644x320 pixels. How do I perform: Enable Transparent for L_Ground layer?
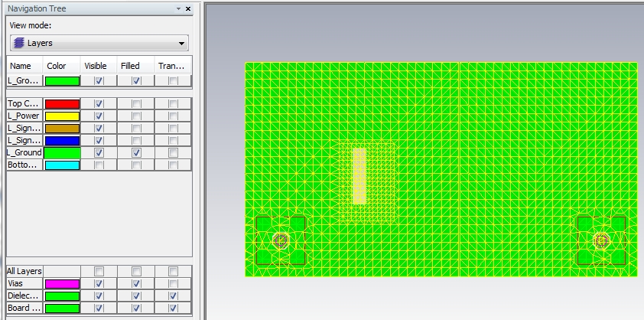pyautogui.click(x=174, y=153)
